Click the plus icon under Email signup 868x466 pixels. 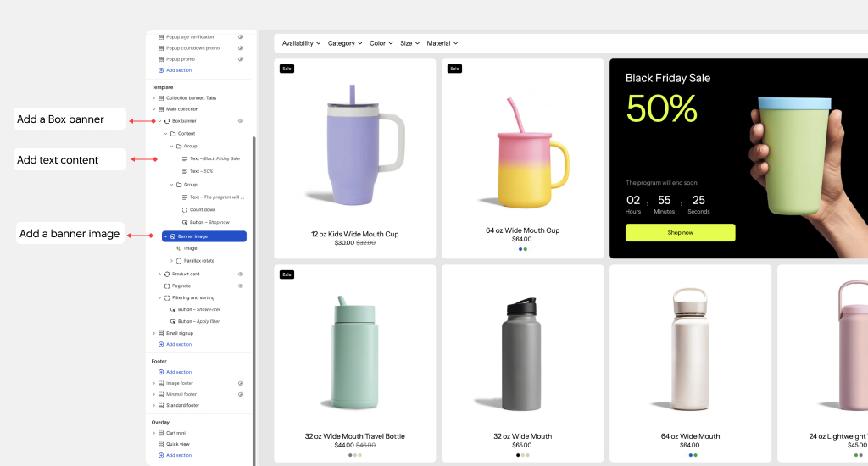(161, 344)
